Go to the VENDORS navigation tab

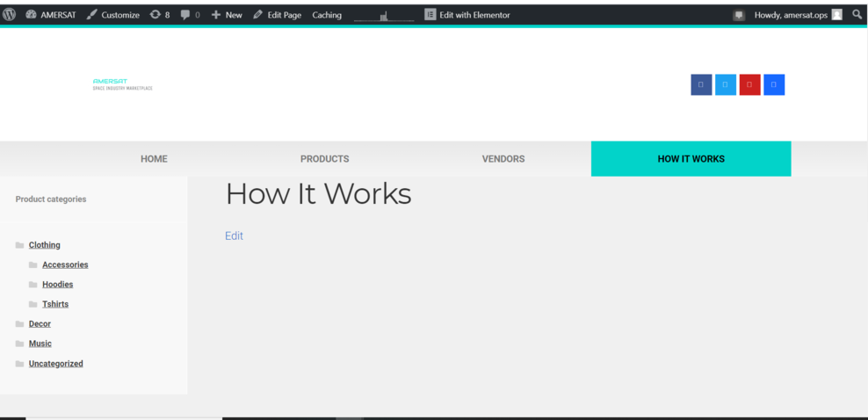503,159
